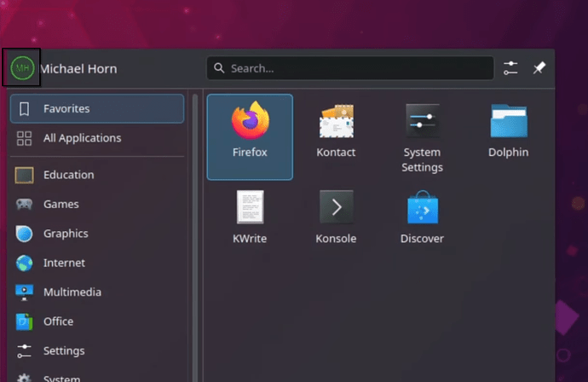Launch KWrite text editor
Screen dimensions: 588x382
tap(250, 217)
